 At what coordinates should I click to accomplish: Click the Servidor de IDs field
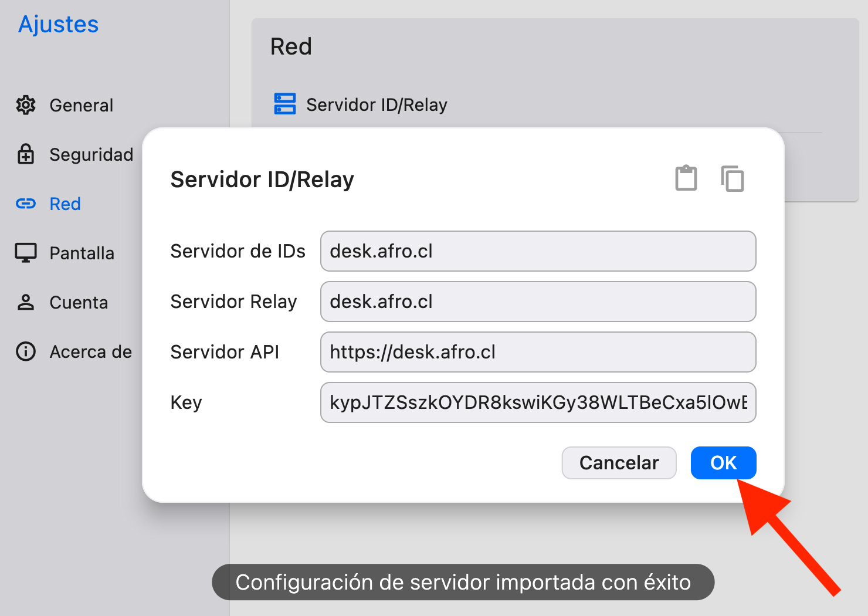tap(538, 251)
